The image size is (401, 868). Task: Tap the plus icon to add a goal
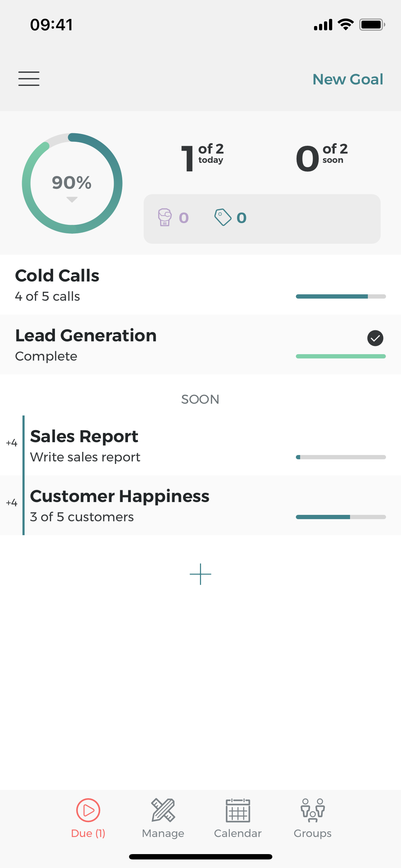click(200, 574)
